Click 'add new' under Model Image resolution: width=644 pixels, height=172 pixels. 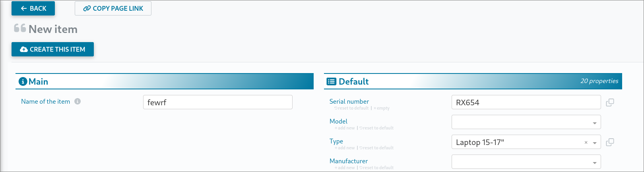point(345,128)
